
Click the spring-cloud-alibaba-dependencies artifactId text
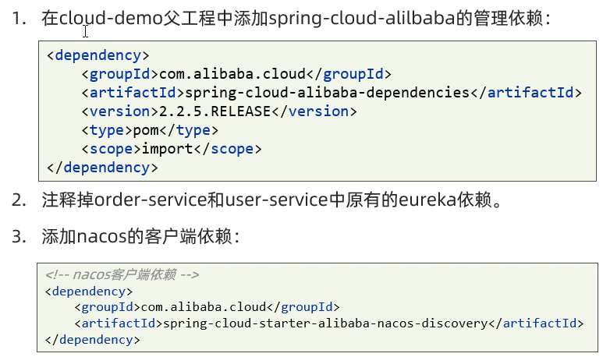[x=322, y=93]
